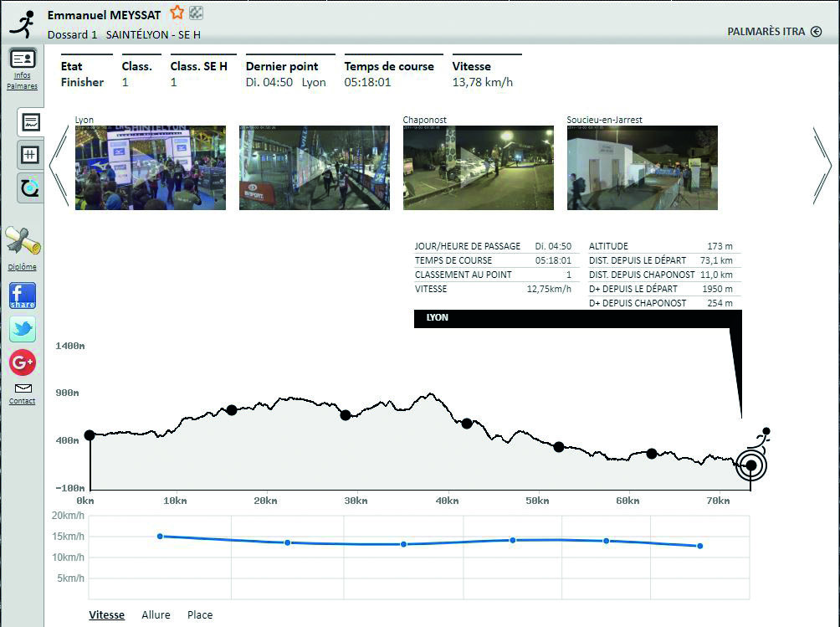Share result on Facebook
This screenshot has height=627, width=840.
pyautogui.click(x=23, y=296)
